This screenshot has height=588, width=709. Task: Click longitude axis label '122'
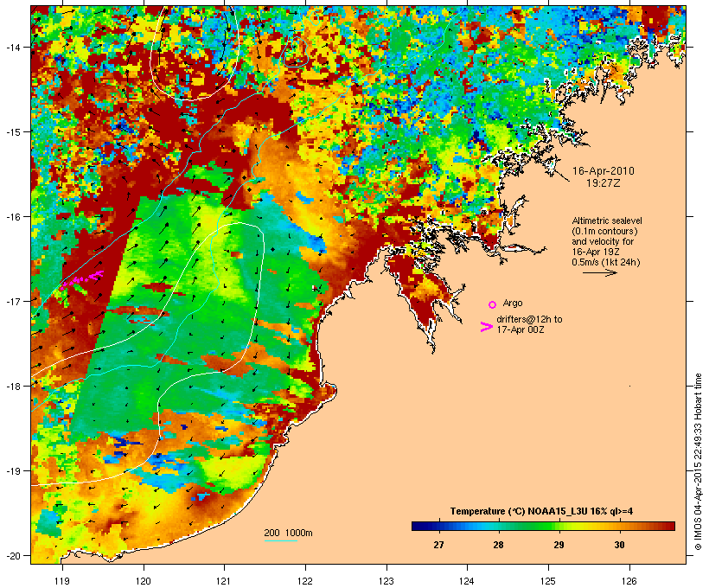click(305, 581)
